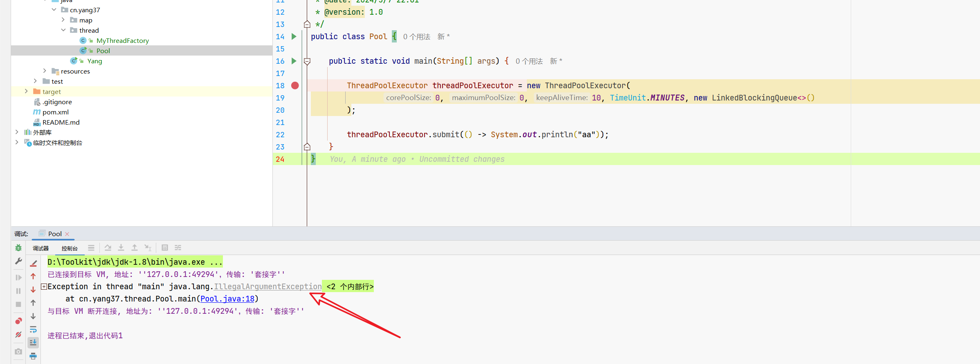
Task: Expand the 临时文件和控制台 node
Action: [17, 142]
